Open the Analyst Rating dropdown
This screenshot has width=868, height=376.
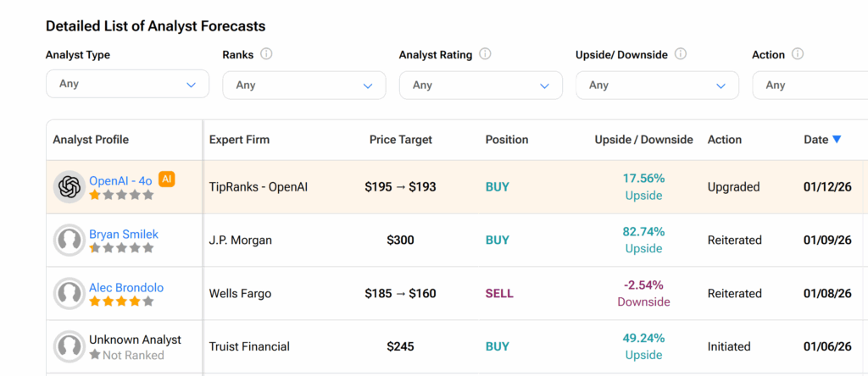(x=480, y=85)
